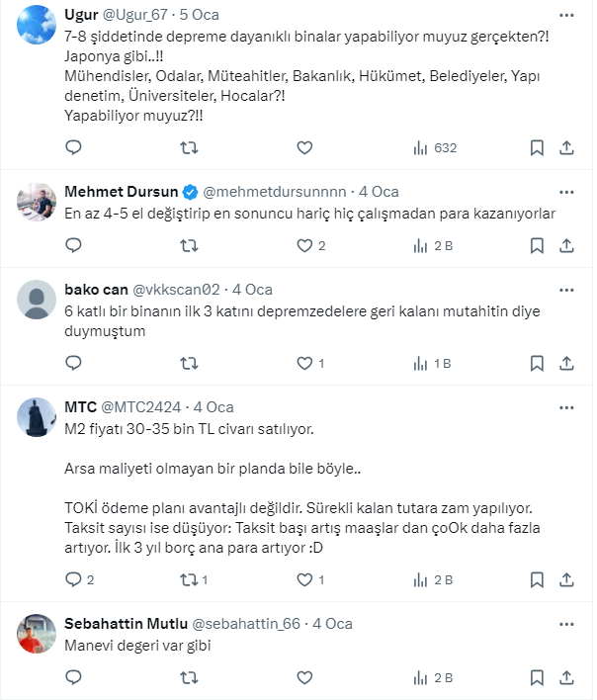Open Mehmet Dursun's profile name link

tap(122, 192)
